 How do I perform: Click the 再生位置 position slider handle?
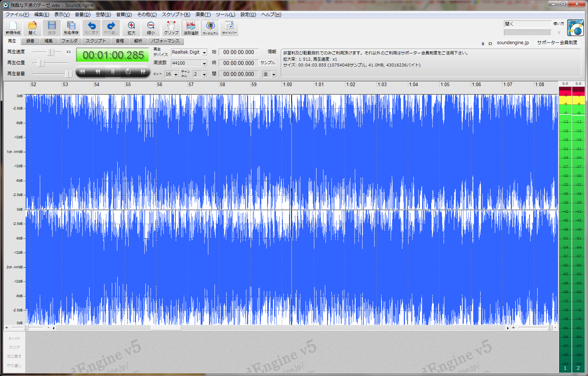click(x=41, y=63)
